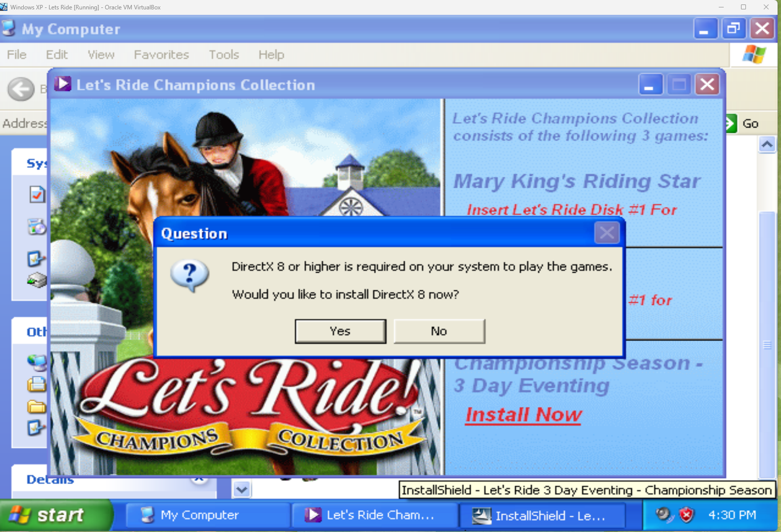781x532 pixels.
Task: Click the drive icon in the System Tasks pane
Action: point(37,280)
